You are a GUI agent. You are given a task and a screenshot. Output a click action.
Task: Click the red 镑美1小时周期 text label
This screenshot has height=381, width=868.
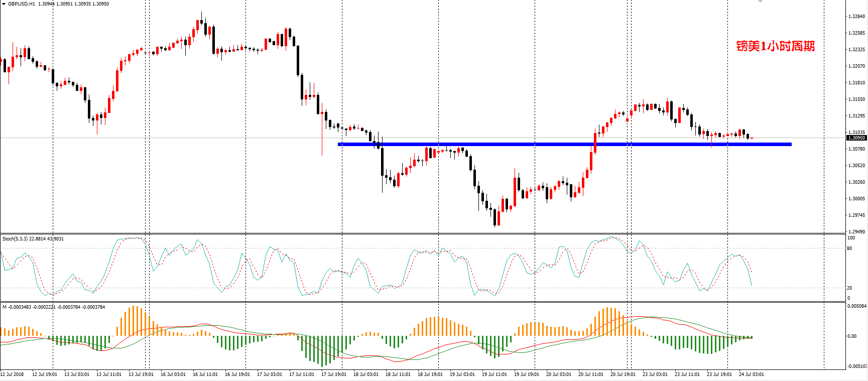point(775,46)
